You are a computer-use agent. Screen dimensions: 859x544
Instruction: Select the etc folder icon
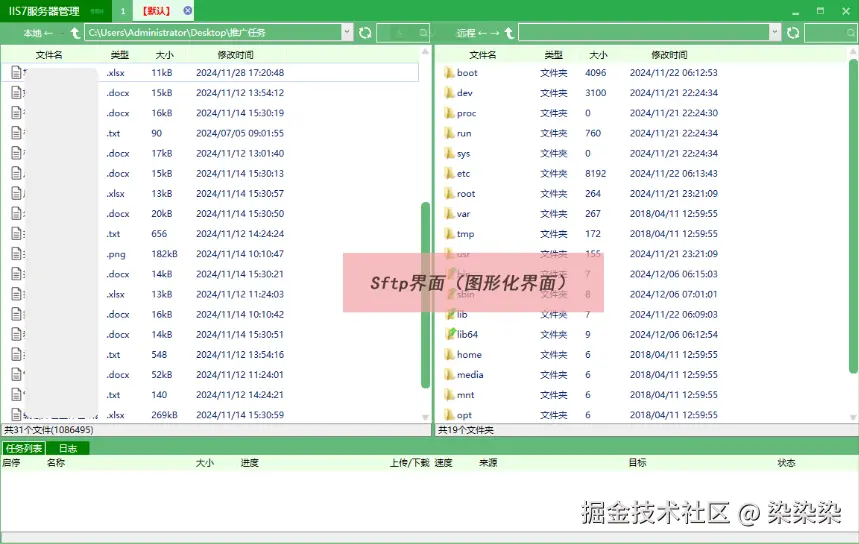pyautogui.click(x=449, y=173)
